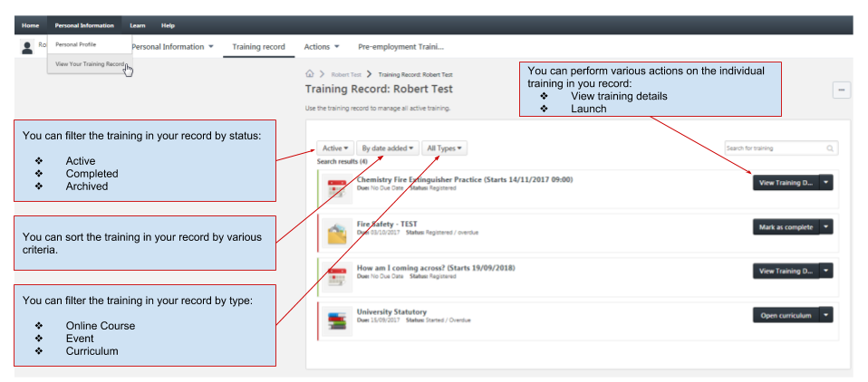Click the home icon in breadcrumb
This screenshot has height=382, width=868.
(310, 74)
